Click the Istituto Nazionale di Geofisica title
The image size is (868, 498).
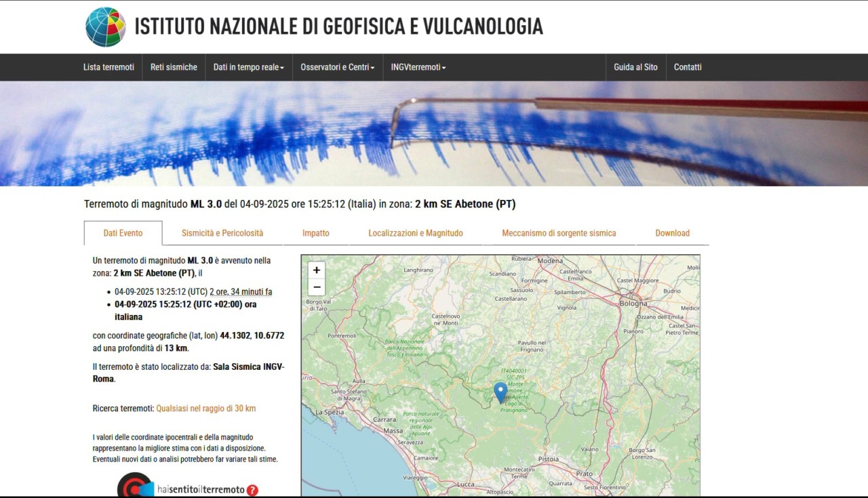(x=338, y=26)
